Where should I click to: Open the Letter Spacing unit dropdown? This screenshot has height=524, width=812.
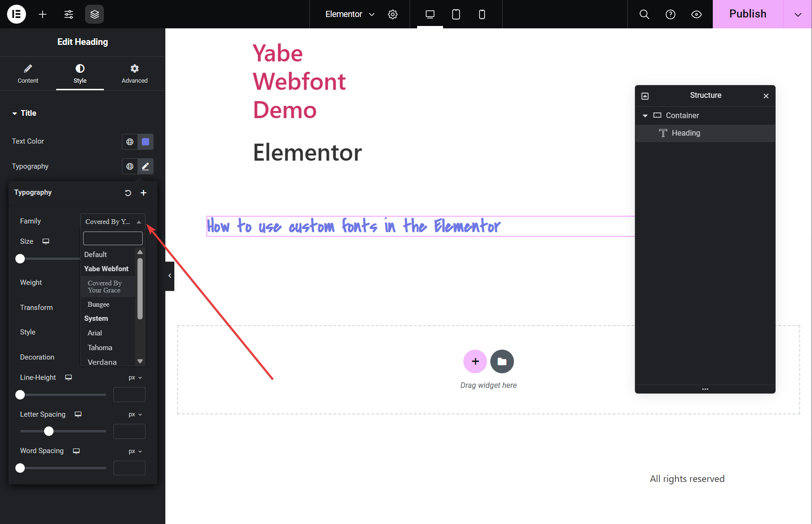click(x=135, y=414)
